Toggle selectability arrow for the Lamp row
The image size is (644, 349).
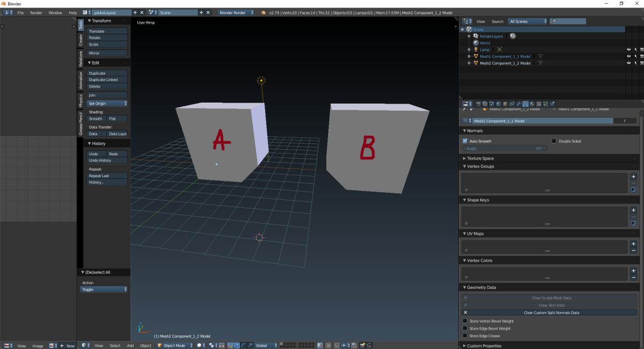click(x=635, y=49)
